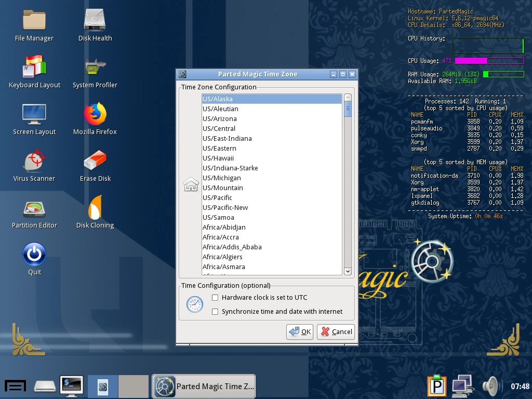This screenshot has width=532, height=399.
Task: Select the US/Aleutian time zone
Action: point(272,109)
